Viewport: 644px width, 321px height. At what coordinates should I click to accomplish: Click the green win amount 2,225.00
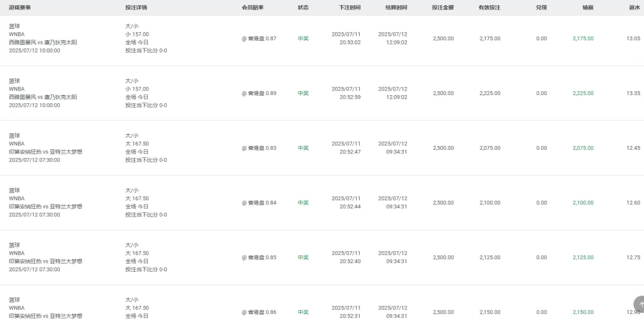point(583,93)
